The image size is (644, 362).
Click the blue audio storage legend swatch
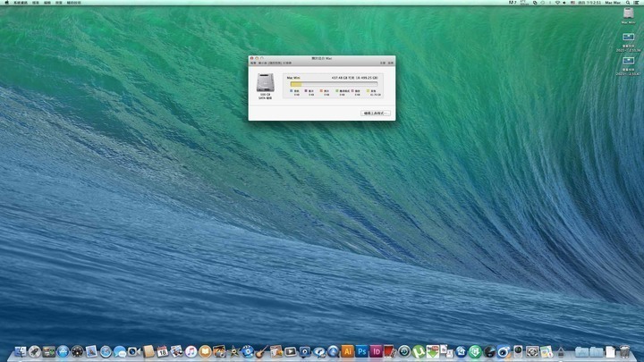click(292, 90)
